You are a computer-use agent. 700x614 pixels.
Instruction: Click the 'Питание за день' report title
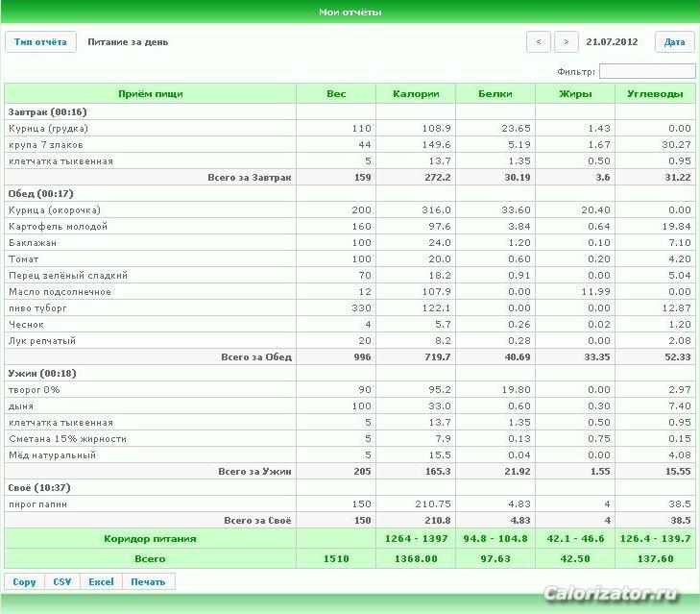coord(128,42)
